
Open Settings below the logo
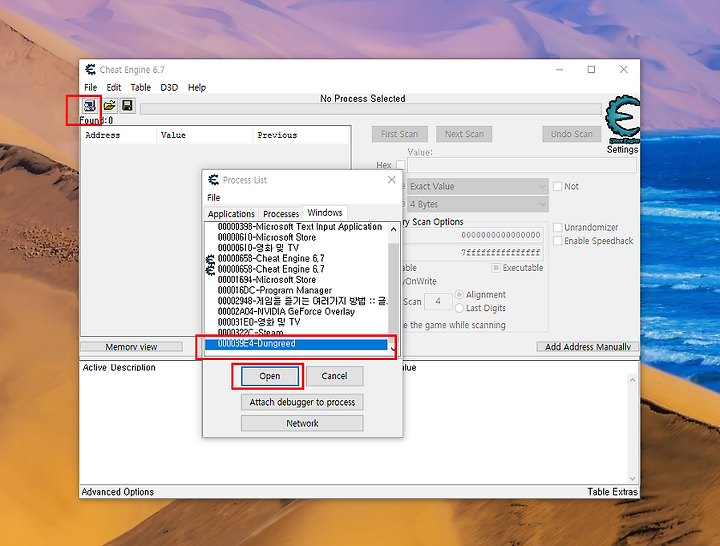click(622, 150)
